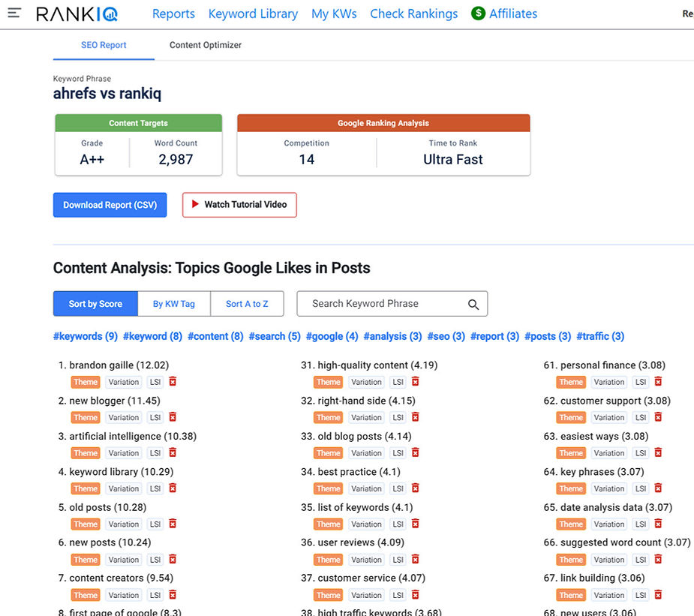Click the search magnifier icon
694x616 pixels.
pyautogui.click(x=473, y=305)
